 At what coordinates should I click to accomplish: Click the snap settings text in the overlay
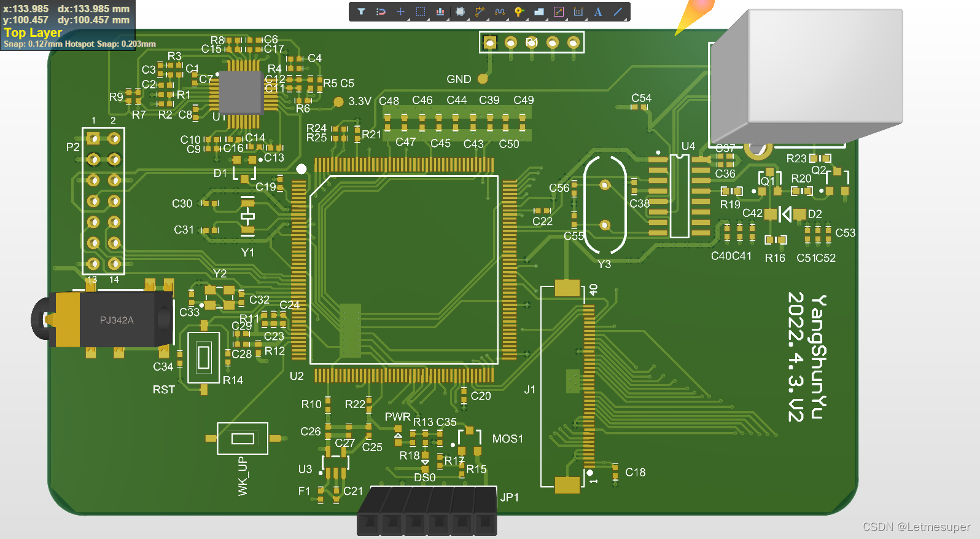click(79, 44)
